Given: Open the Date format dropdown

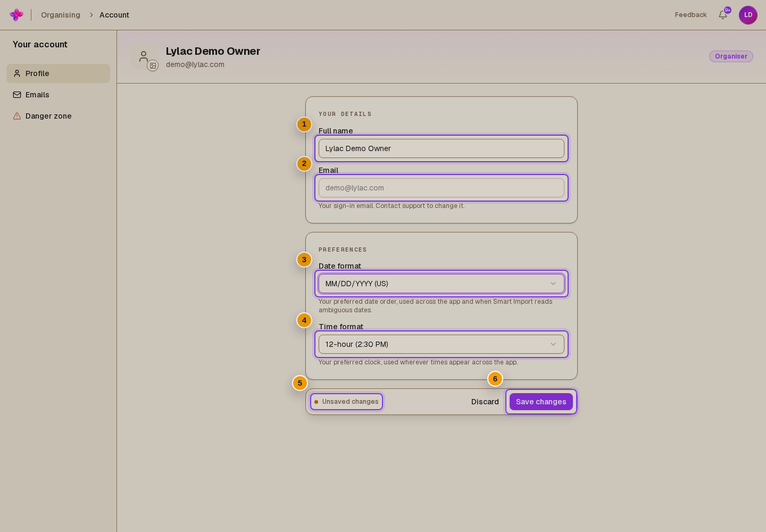Looking at the screenshot, I should (x=442, y=284).
